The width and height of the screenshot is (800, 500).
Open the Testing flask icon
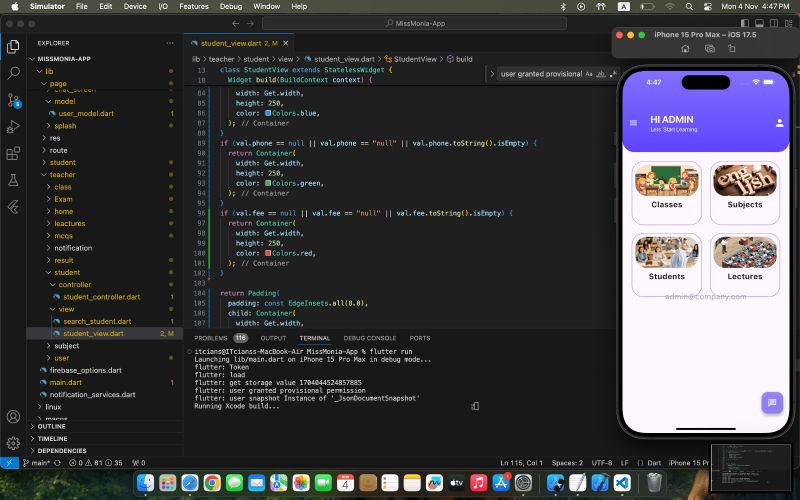point(13,181)
